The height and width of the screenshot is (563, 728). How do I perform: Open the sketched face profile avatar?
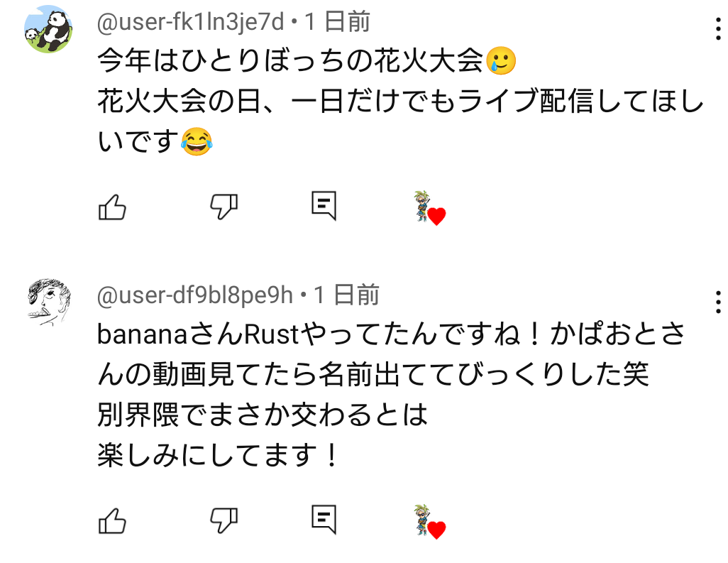pos(48,302)
